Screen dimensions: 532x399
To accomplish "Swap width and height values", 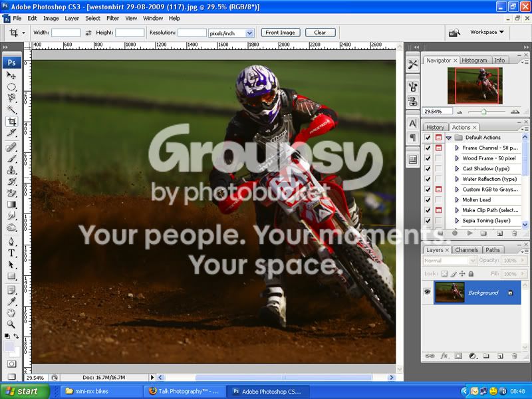I will point(88,33).
